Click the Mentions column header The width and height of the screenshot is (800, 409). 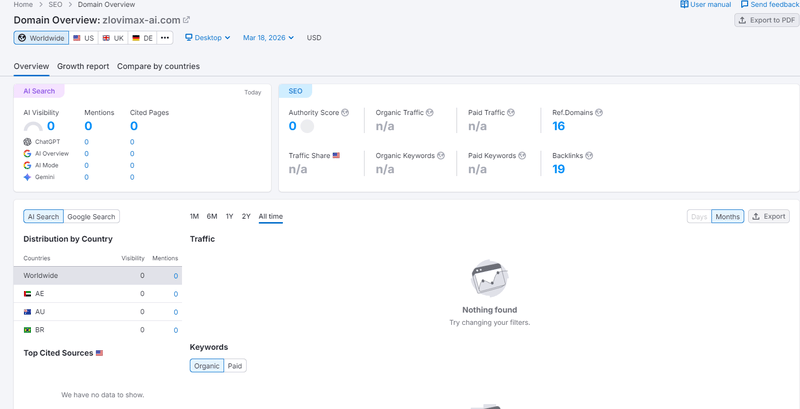point(165,259)
